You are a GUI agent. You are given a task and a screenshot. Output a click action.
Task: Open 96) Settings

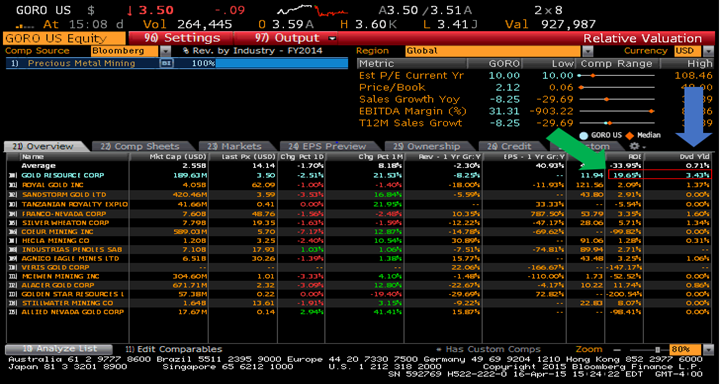(181, 39)
